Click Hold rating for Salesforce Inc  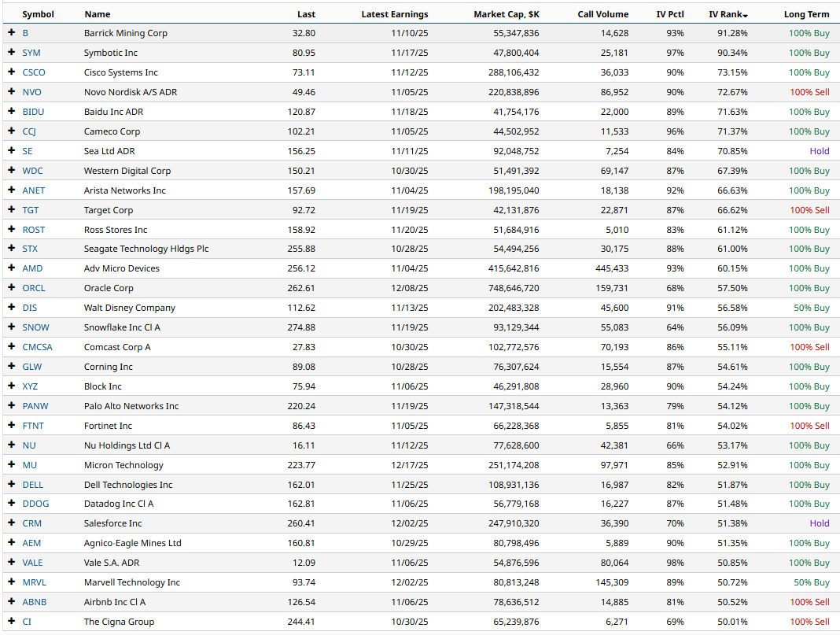click(x=819, y=523)
